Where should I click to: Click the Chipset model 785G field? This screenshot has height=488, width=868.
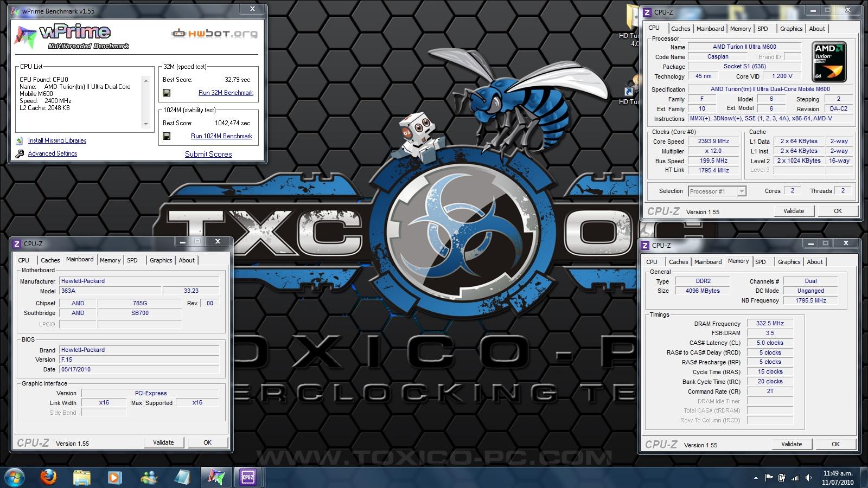pyautogui.click(x=139, y=303)
